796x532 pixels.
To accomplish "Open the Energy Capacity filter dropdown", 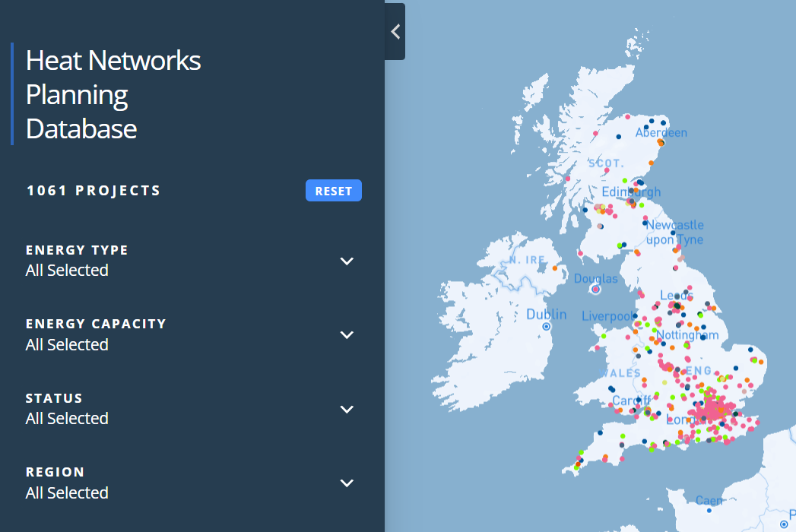I will point(347,335).
